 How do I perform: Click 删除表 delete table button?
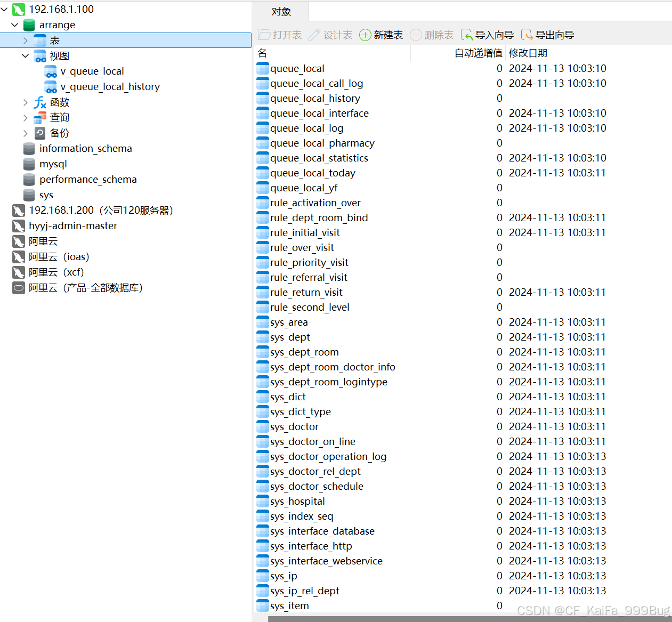[432, 35]
